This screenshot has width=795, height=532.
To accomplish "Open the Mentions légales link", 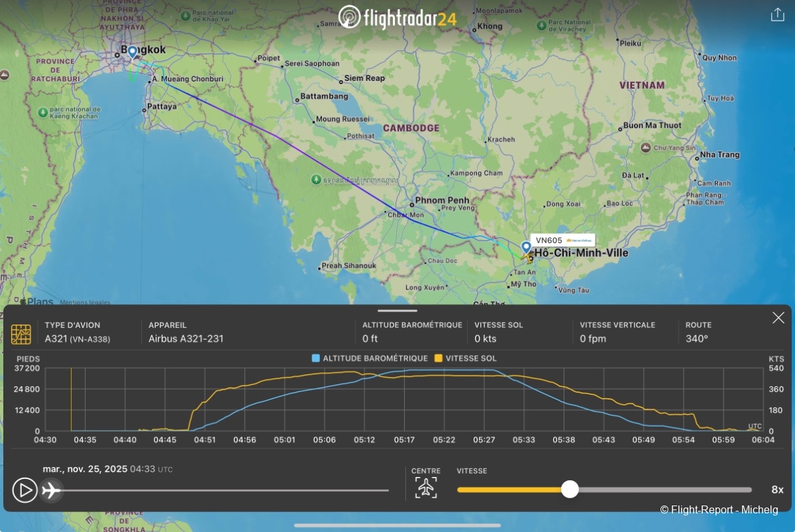I will tap(85, 303).
